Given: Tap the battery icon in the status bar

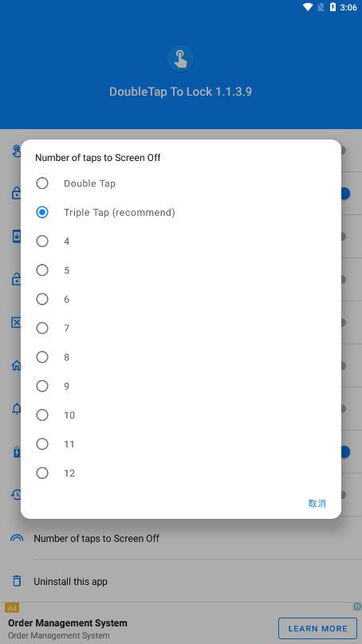Looking at the screenshot, I should click(x=332, y=7).
